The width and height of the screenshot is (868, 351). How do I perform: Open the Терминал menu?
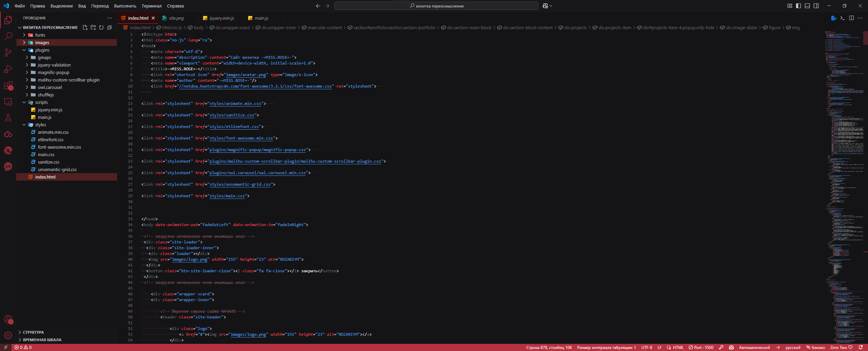pos(152,6)
